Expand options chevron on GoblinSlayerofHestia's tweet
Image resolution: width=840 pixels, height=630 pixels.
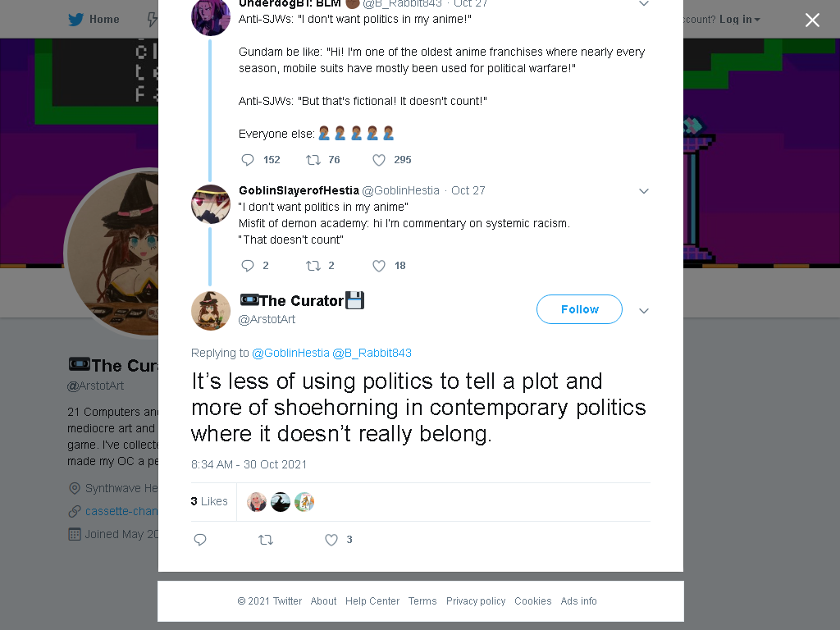pyautogui.click(x=644, y=191)
